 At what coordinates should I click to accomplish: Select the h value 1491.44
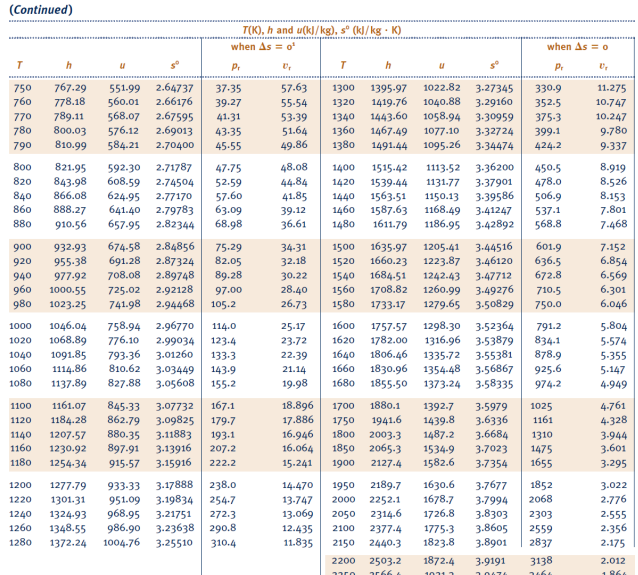(x=389, y=145)
